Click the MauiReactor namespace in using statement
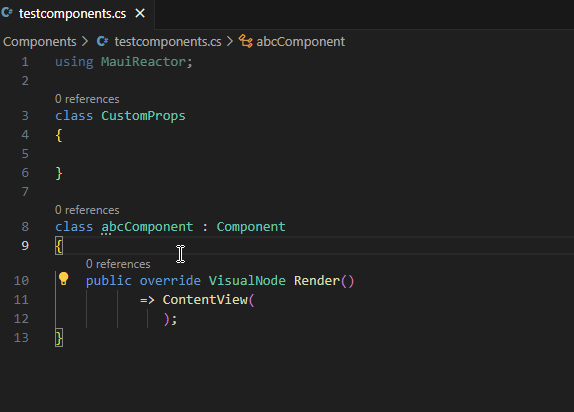 pos(144,62)
